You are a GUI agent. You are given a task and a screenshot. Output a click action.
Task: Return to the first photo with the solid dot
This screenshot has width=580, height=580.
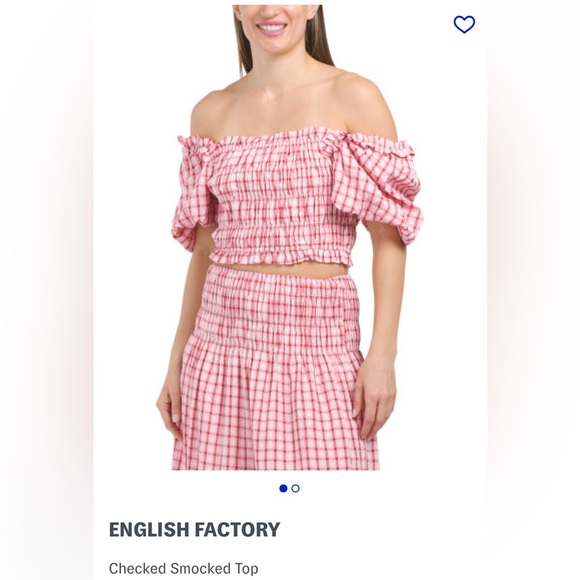(x=283, y=488)
